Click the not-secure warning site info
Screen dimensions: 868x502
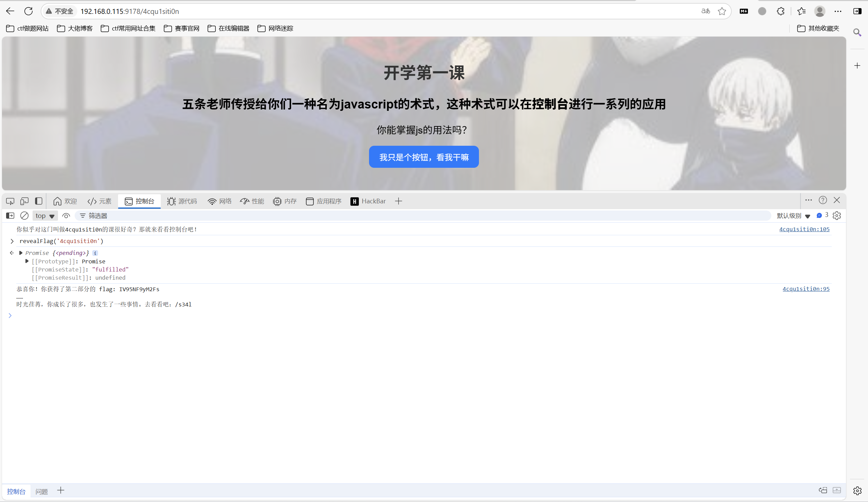coord(59,12)
